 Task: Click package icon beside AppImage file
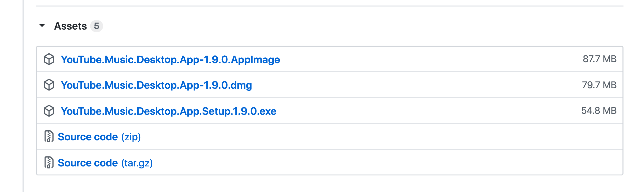click(49, 59)
